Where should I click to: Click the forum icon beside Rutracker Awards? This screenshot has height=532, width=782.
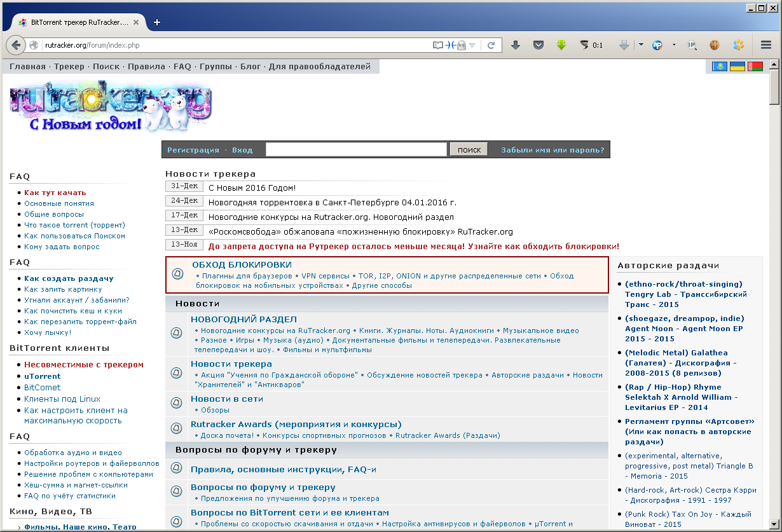[177, 428]
